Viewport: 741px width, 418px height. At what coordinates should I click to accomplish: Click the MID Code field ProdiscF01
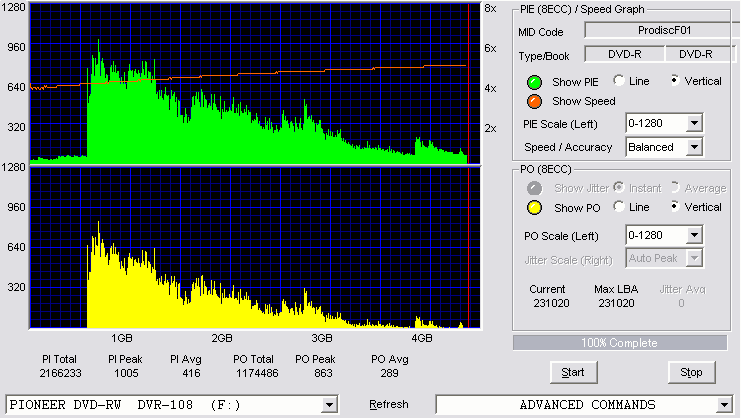point(664,31)
